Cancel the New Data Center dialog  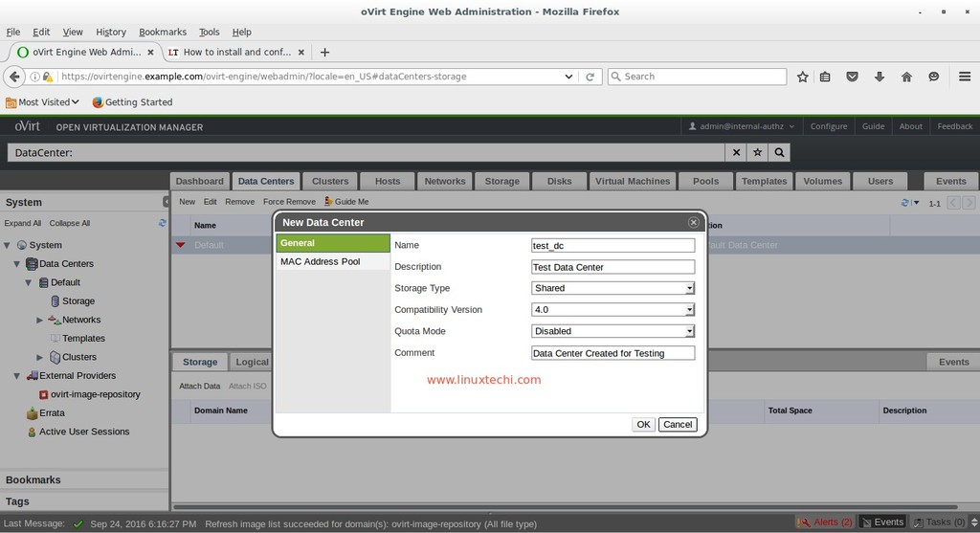pyautogui.click(x=678, y=424)
